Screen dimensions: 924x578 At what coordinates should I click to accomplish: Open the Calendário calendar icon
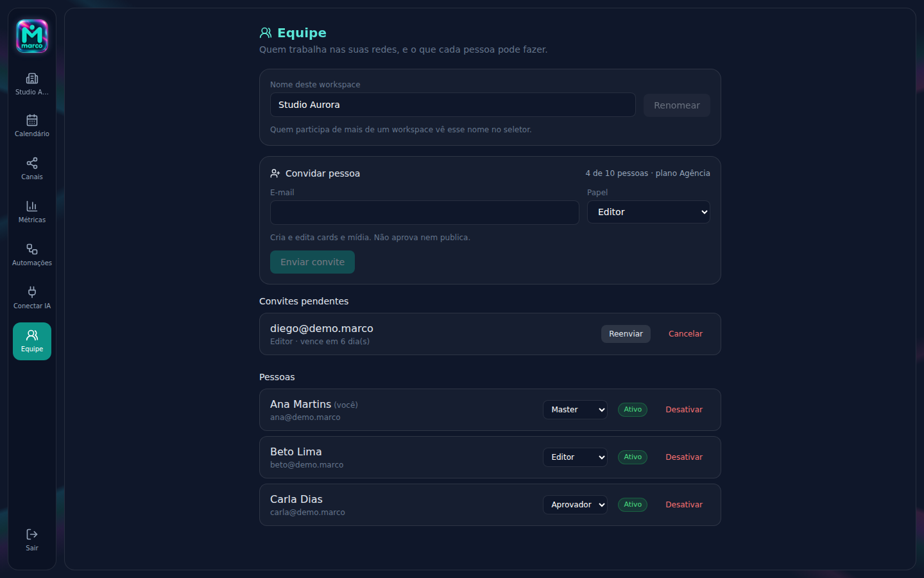[x=32, y=120]
